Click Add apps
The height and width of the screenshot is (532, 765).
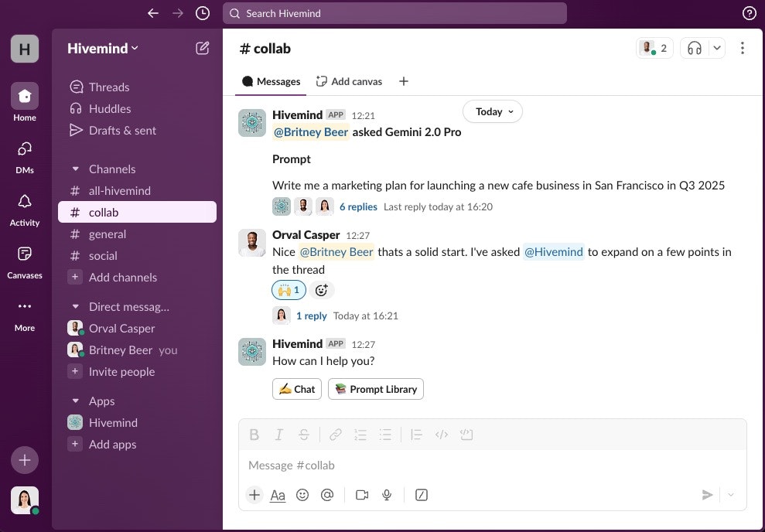click(x=137, y=444)
